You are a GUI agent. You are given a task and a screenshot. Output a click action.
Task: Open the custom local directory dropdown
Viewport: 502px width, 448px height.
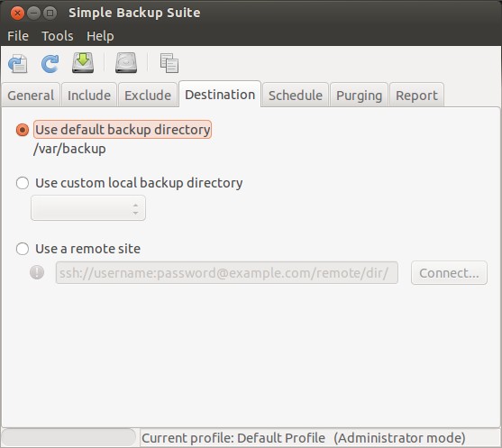click(88, 208)
